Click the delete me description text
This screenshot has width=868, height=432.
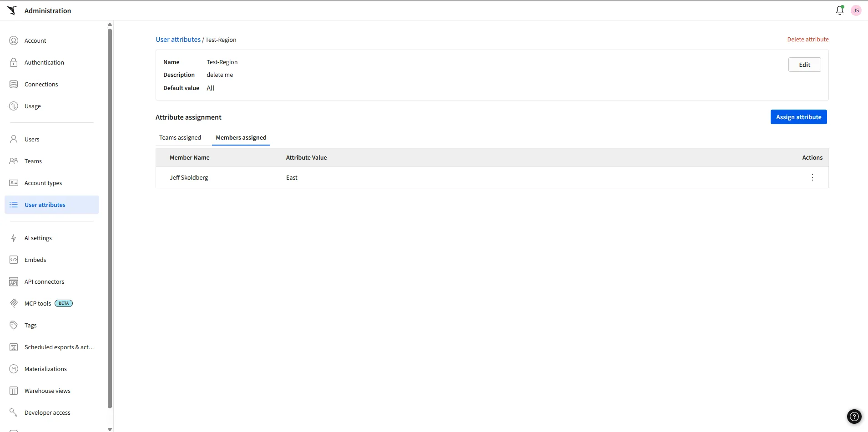[220, 75]
